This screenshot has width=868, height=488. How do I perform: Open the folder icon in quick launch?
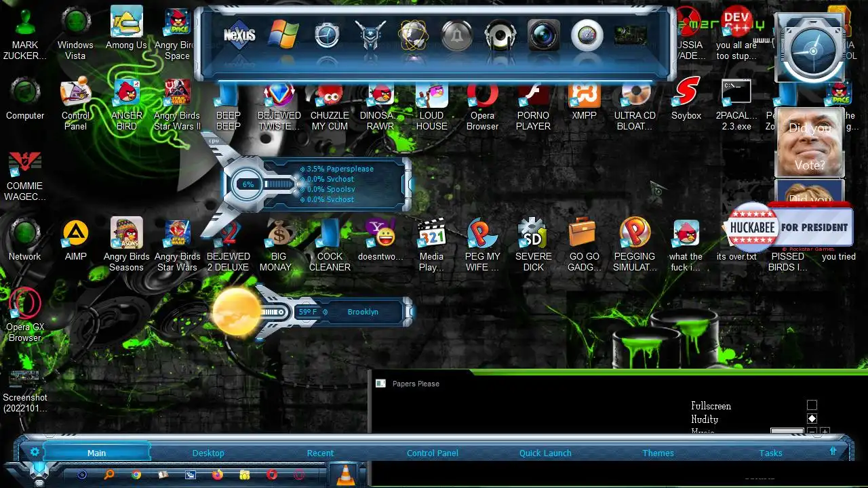(244, 475)
